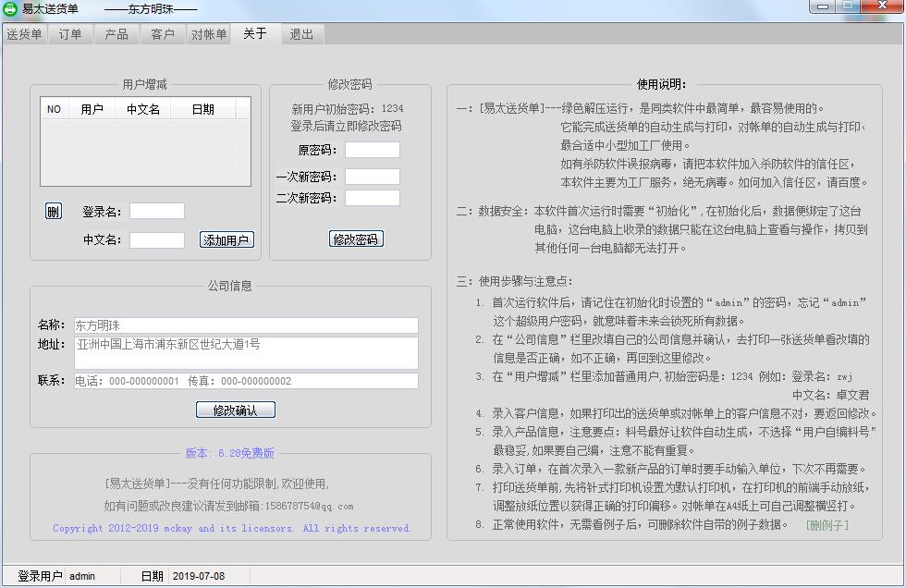This screenshot has height=588, width=906.
Task: Click 没有任何功能限制,欢迎使用 text line
Action: [x=216, y=484]
